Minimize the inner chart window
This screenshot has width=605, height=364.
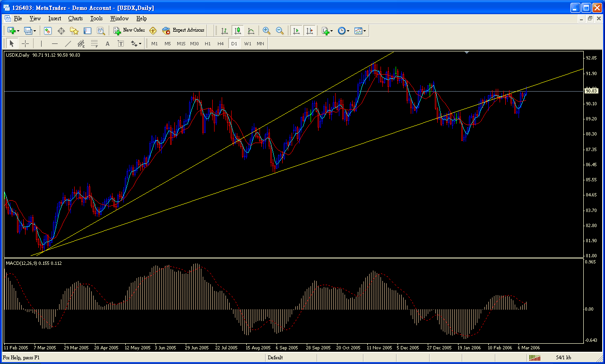[581, 18]
